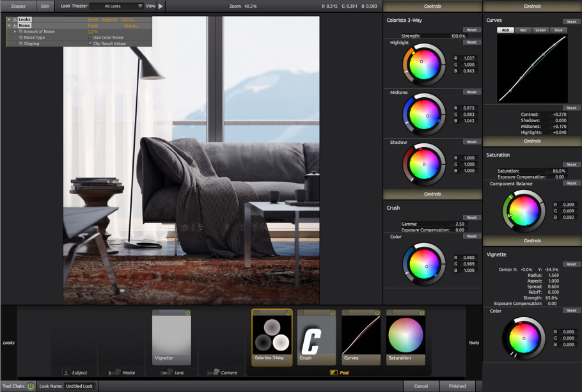Expand the Looks effect twirl arrow

click(x=9, y=19)
